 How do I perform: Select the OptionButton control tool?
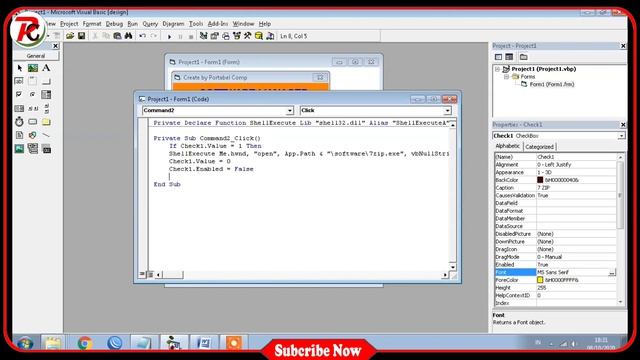(x=33, y=95)
